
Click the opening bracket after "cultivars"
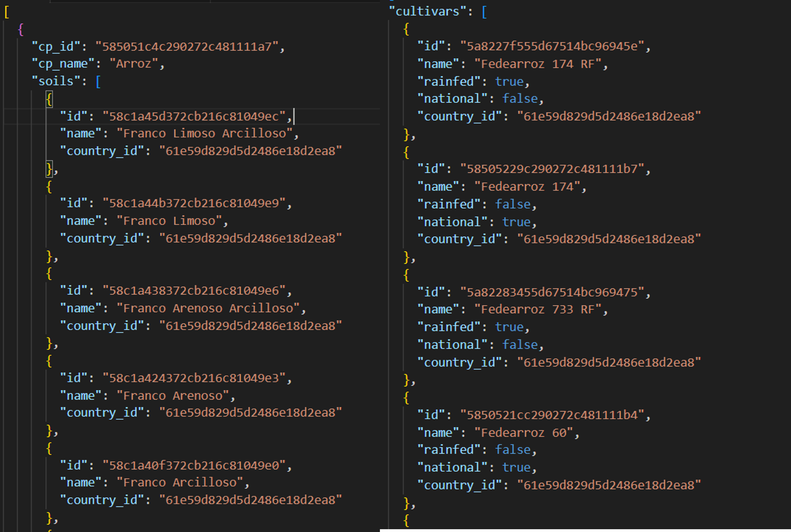[484, 12]
